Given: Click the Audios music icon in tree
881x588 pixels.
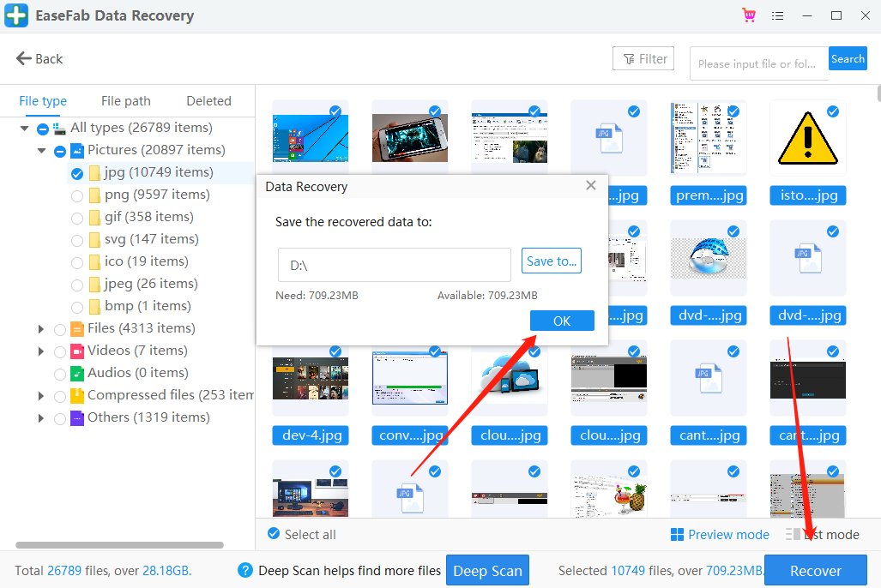Looking at the screenshot, I should click(x=77, y=373).
